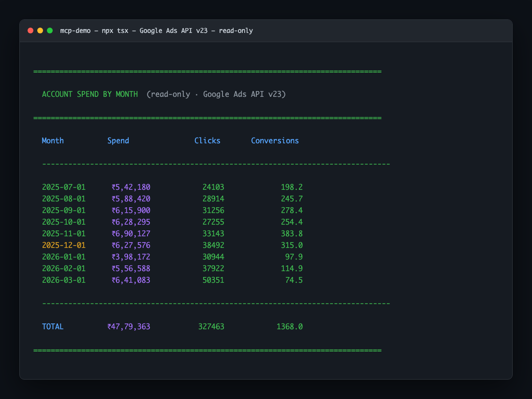Click the spend value ₹5,56,588
This screenshot has height=399, width=532.
click(x=131, y=268)
